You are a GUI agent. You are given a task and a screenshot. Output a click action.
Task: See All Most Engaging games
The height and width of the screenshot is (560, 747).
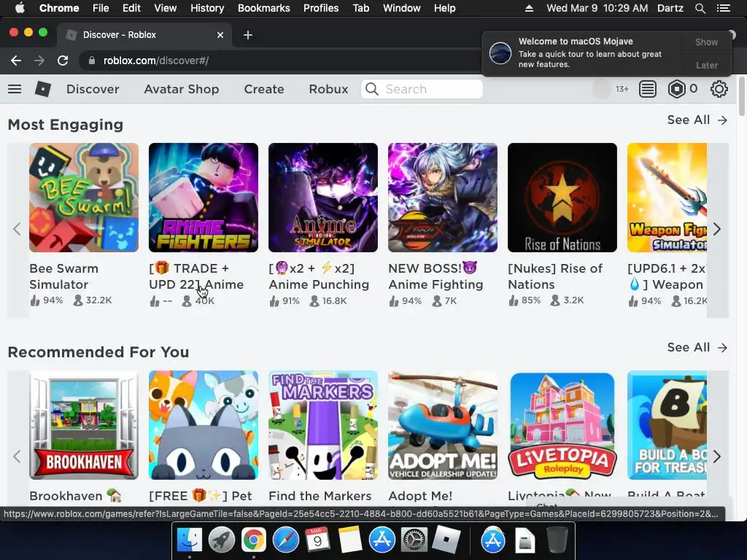click(x=697, y=120)
